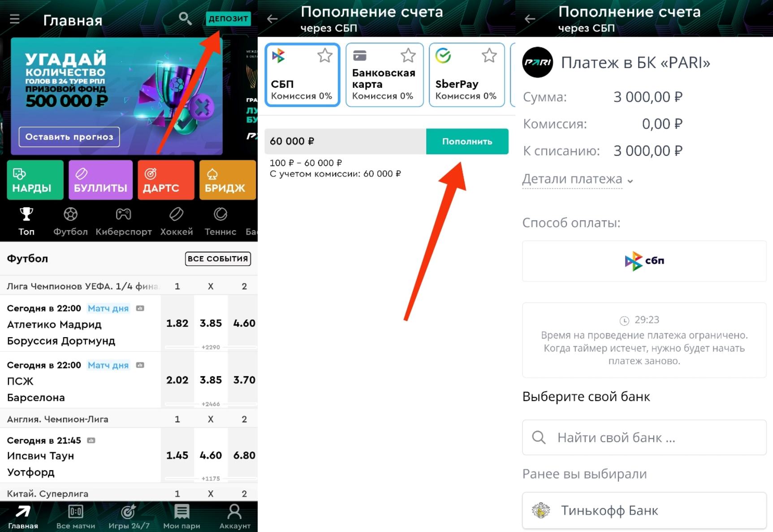Click the Найти свой банк search field
This screenshot has width=773, height=532.
pos(644,438)
